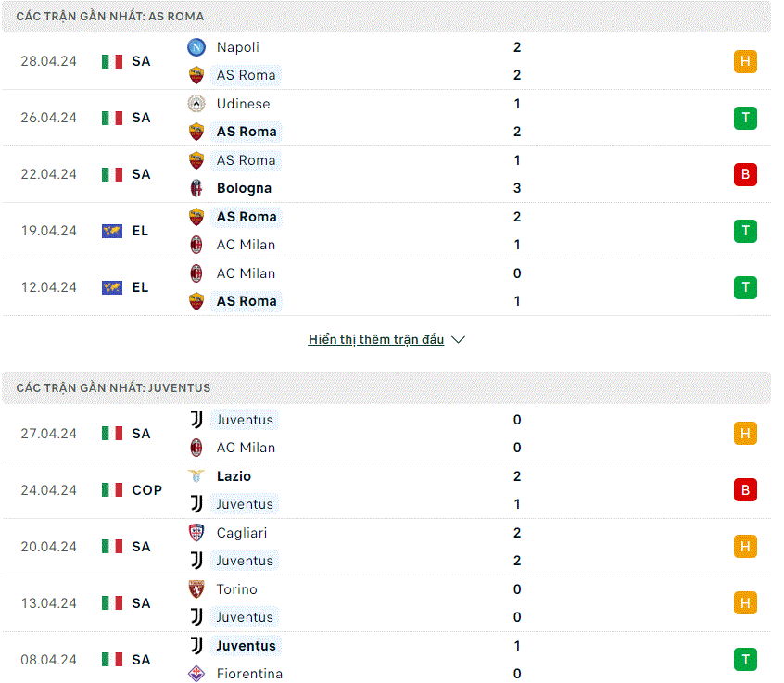Expand "Hiển thị thêm trận đấu" chevron arrow

point(458,340)
